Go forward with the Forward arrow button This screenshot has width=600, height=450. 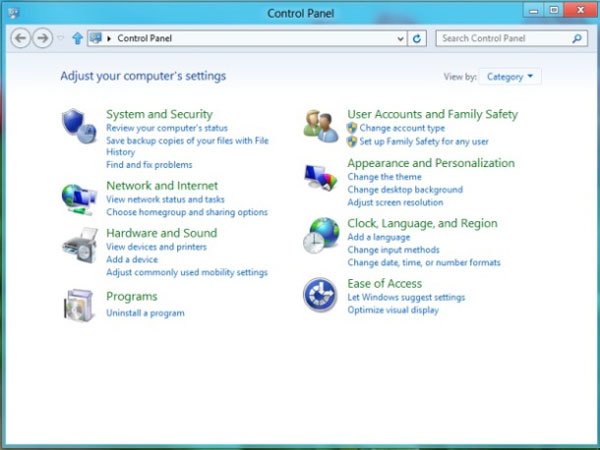click(42, 38)
